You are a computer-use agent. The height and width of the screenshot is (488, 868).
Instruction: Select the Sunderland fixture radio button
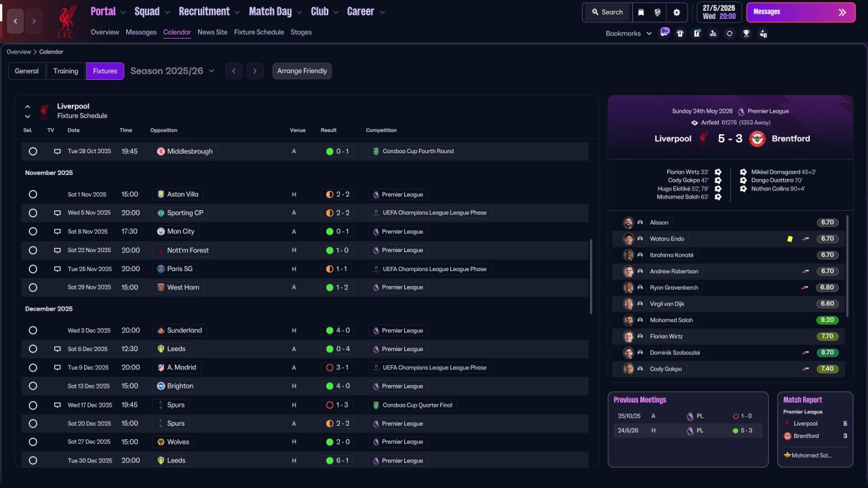[x=33, y=331]
